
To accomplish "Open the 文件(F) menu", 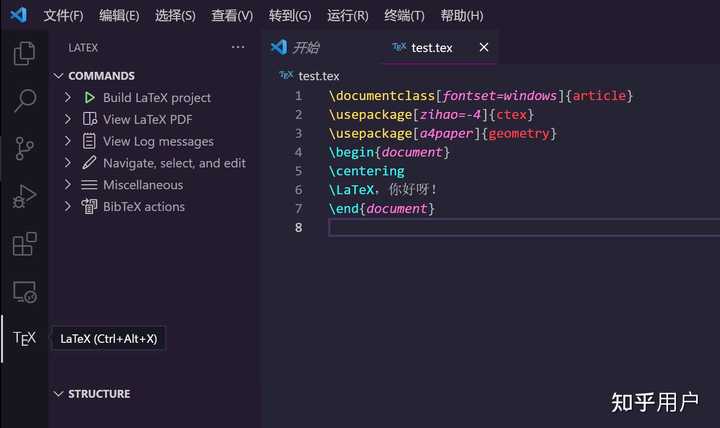I will (64, 16).
